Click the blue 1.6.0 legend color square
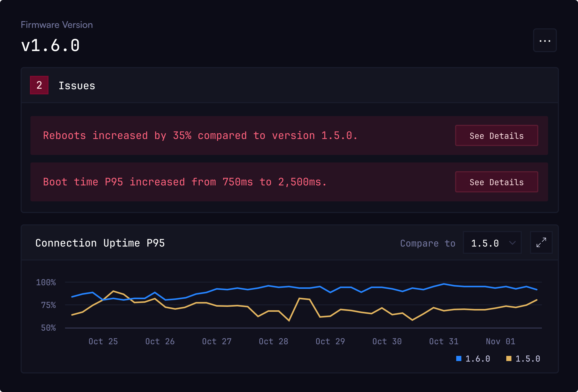This screenshot has height=392, width=578. (459, 358)
